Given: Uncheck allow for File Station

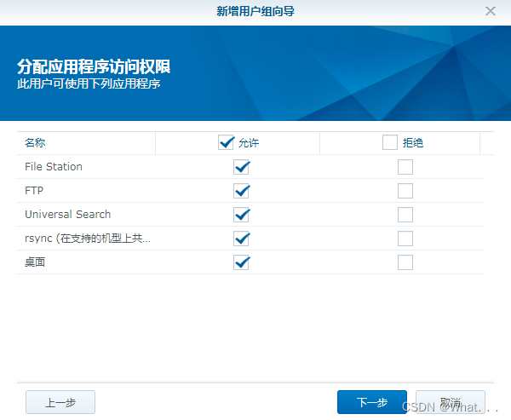Looking at the screenshot, I should tap(242, 167).
